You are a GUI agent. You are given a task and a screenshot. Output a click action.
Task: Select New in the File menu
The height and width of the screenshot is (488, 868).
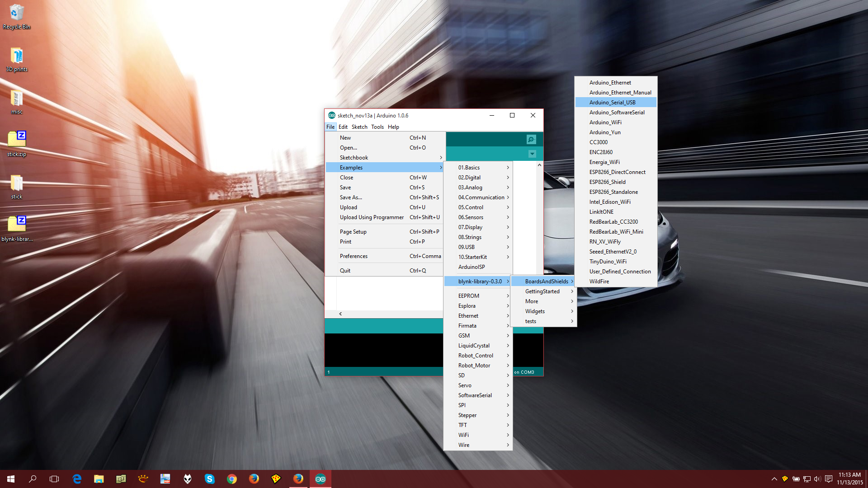coord(384,138)
